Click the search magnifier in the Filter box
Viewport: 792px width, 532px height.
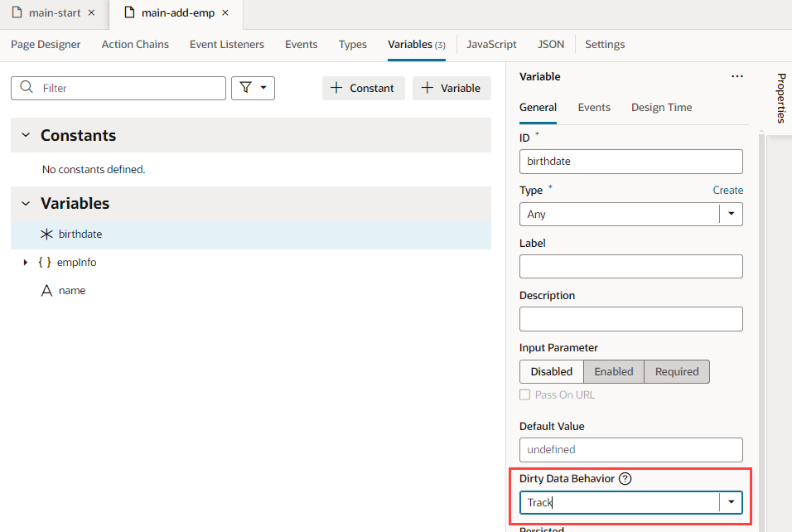click(26, 87)
